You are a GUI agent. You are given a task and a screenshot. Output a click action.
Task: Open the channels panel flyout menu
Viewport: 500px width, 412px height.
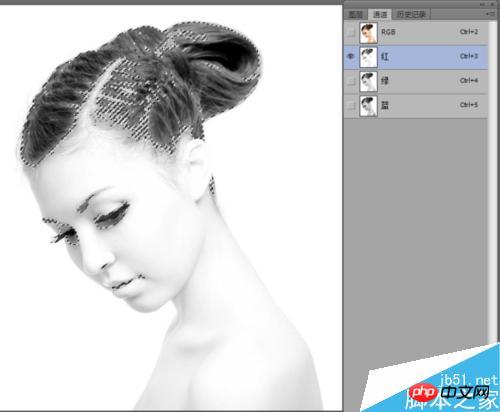coord(490,14)
